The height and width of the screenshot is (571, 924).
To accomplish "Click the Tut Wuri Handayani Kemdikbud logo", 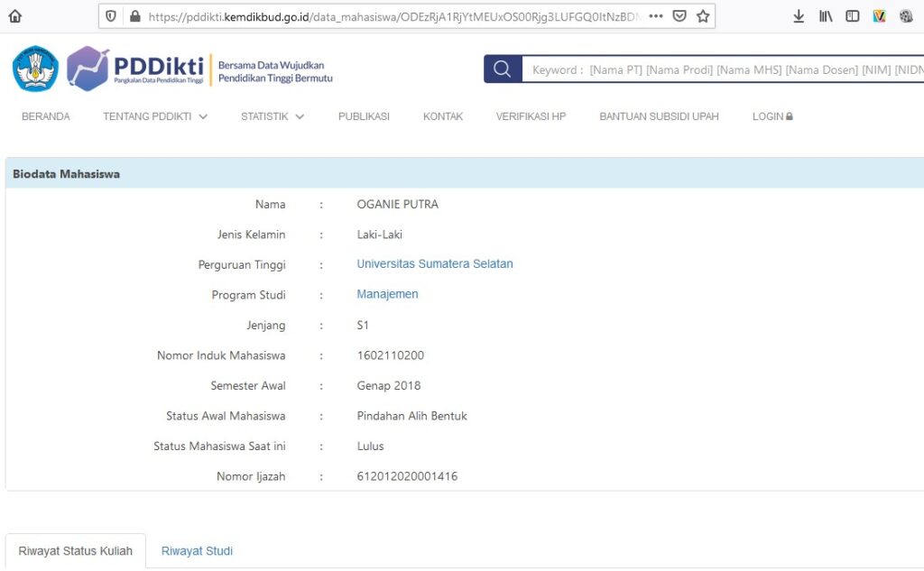I will (x=35, y=68).
